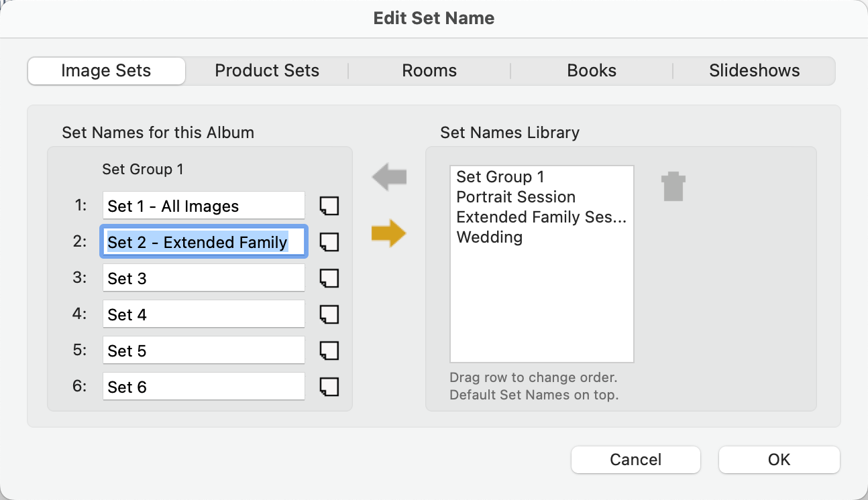Click the note icon next to Set 6
Screen dimensions: 868x500
[329, 387]
